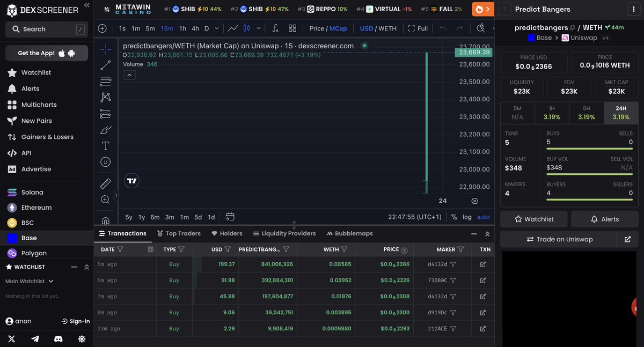Collapse the volume indicator legend arrow
Screen dimensions: 644x347
[x=129, y=75]
